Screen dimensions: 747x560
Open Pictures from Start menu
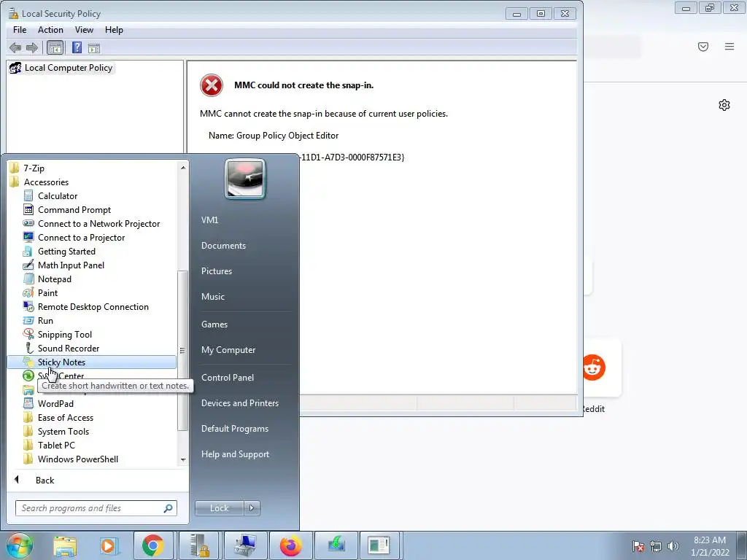216,271
